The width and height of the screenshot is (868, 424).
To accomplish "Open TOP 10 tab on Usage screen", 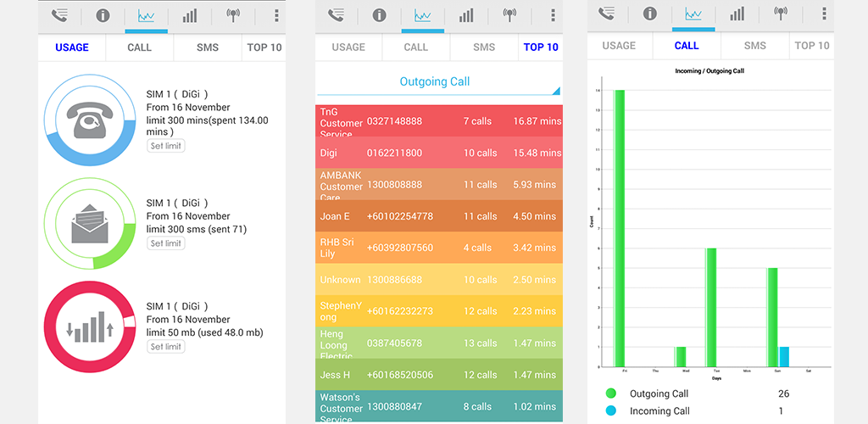I will 264,47.
